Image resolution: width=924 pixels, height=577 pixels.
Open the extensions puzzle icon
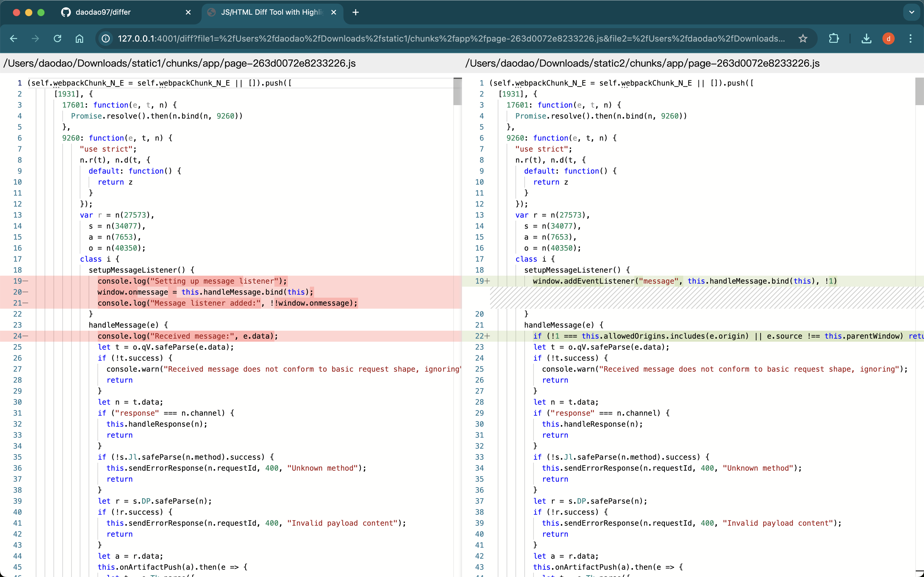[x=834, y=39]
